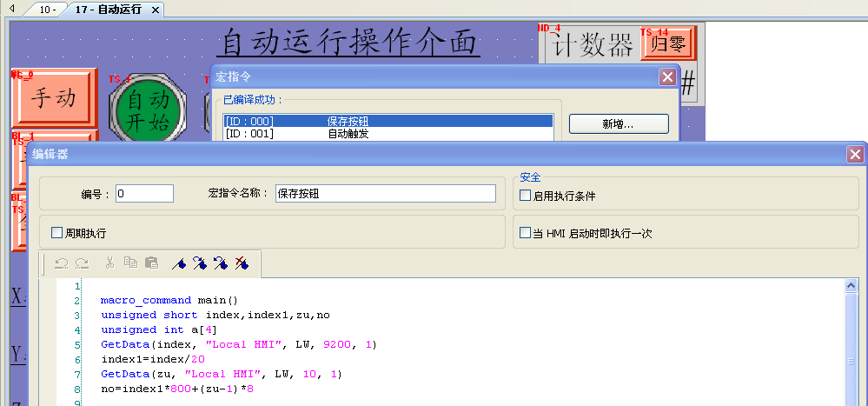Click the 新增... button in macro dialog
Screen dimensions: 868x406
point(618,124)
